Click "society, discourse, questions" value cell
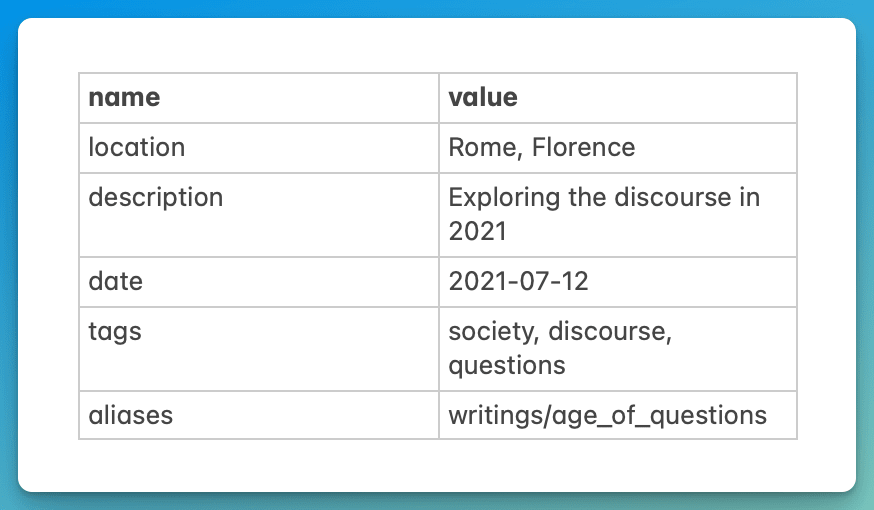 coord(618,349)
